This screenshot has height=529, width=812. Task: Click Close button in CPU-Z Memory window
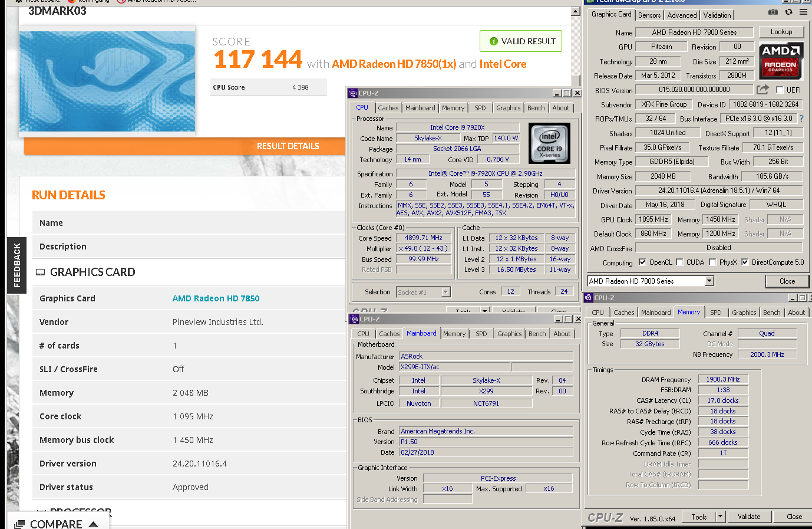coord(794,517)
